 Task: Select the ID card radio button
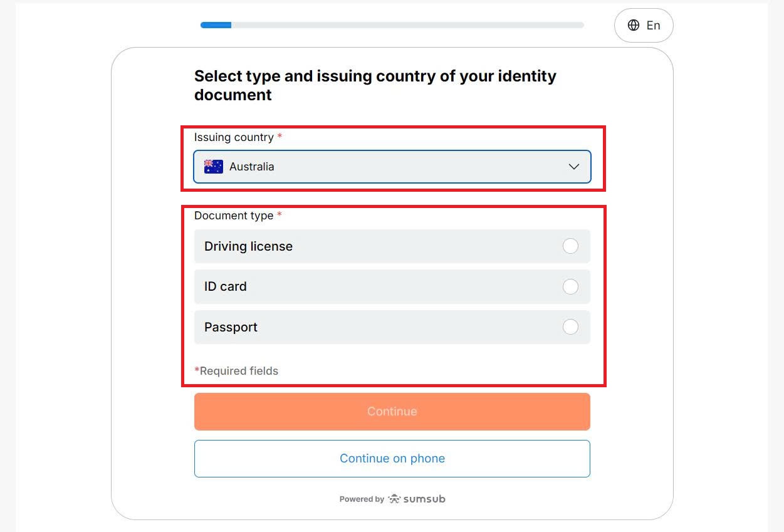570,286
